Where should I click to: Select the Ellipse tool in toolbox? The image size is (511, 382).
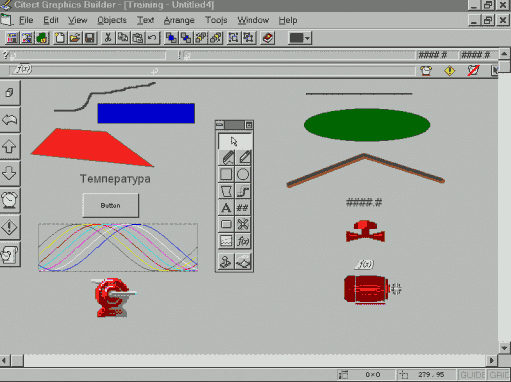pyautogui.click(x=243, y=174)
